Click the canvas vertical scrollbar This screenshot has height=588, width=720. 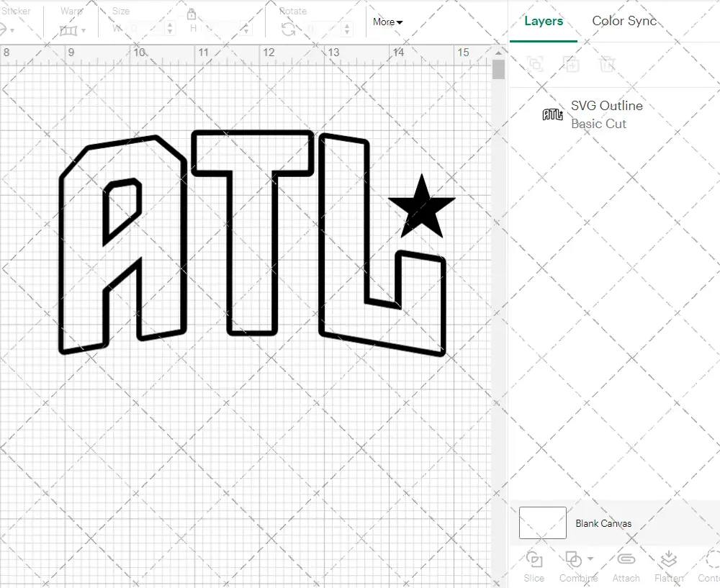tap(498, 70)
